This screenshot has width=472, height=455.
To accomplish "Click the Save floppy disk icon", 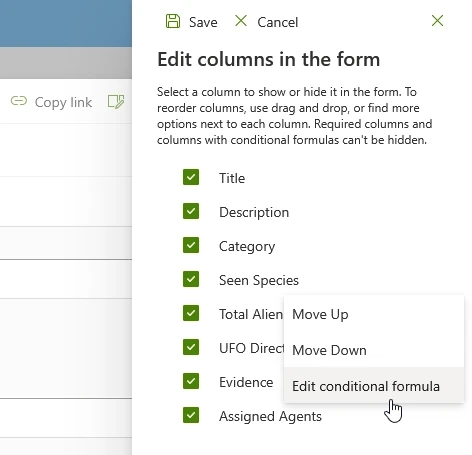I will (173, 21).
